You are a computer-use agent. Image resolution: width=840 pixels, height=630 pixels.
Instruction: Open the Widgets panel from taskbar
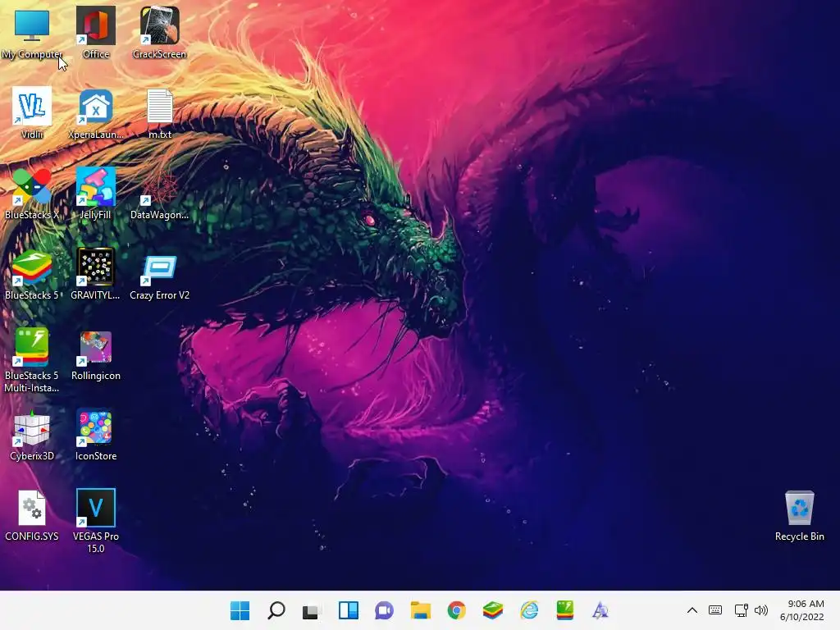(x=348, y=610)
